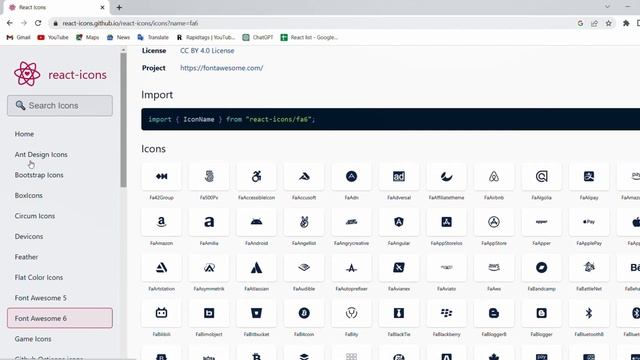Open Devicons set

pyautogui.click(x=29, y=236)
